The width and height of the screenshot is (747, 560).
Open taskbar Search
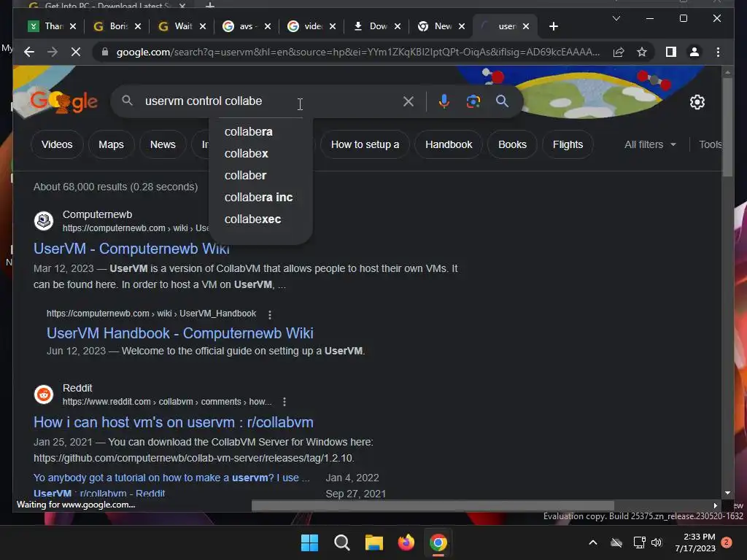pos(341,542)
